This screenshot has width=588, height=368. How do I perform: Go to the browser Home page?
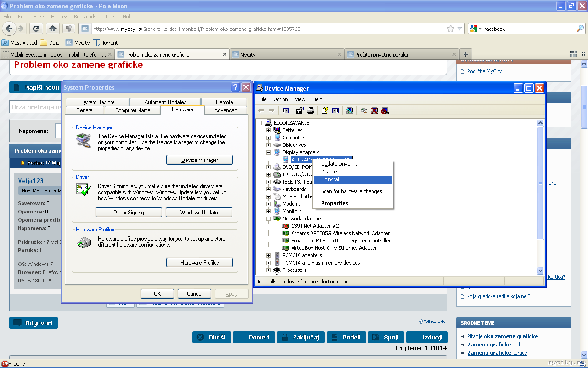coord(53,29)
